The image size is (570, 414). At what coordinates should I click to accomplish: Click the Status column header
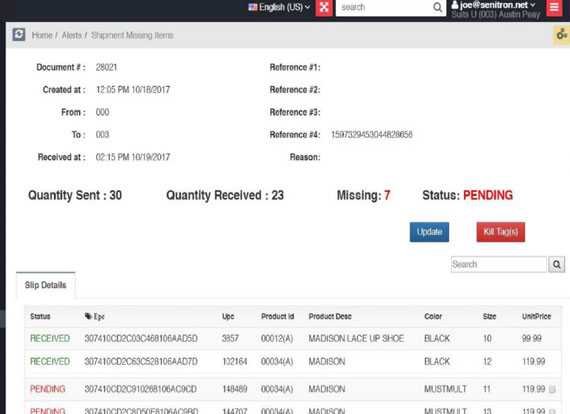[x=40, y=316]
